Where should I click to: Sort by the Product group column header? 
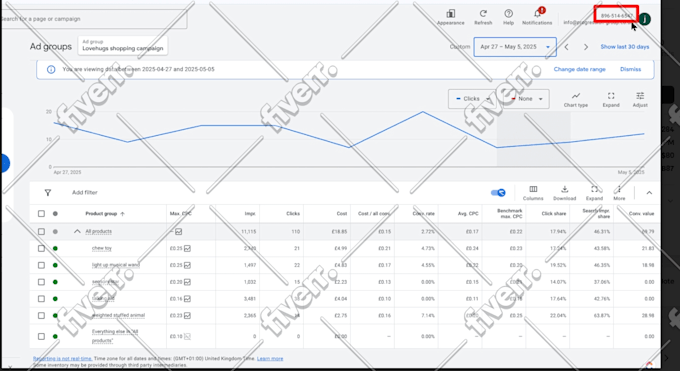pyautogui.click(x=105, y=213)
